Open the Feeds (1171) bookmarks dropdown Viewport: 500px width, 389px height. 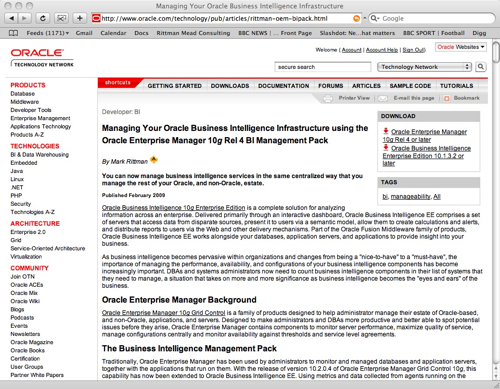47,33
